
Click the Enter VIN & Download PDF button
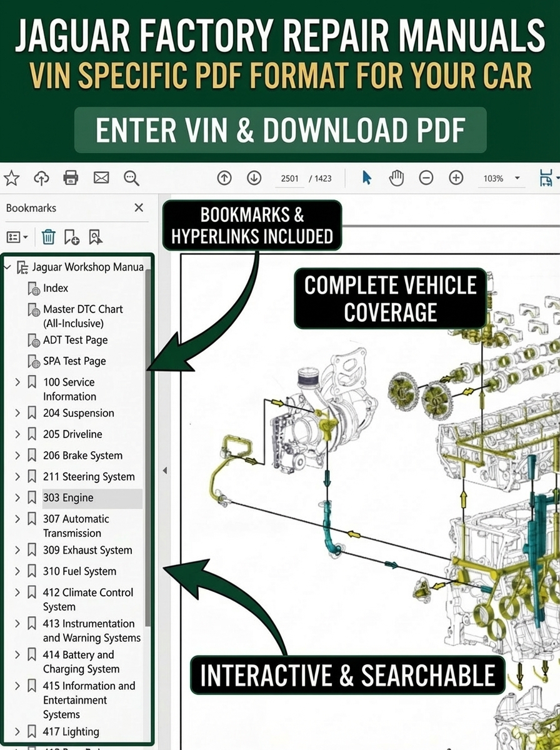(280, 130)
